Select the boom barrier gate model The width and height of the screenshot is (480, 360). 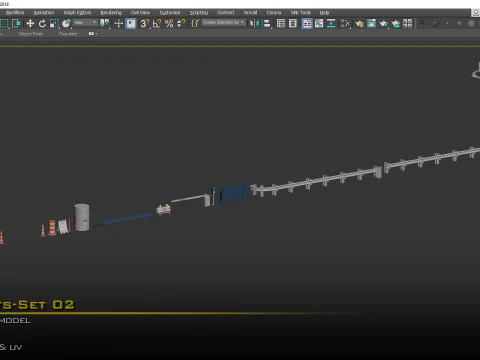[x=192, y=199]
